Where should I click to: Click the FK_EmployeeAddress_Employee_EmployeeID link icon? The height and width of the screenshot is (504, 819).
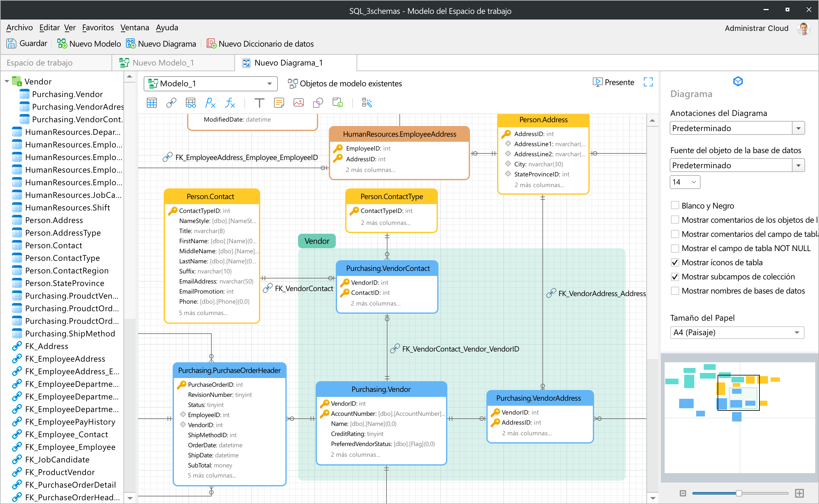pyautogui.click(x=167, y=157)
